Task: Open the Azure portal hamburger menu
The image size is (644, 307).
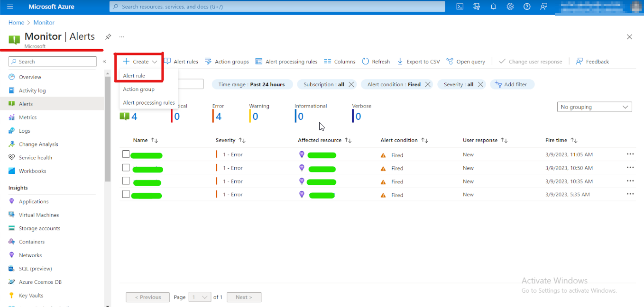Action: (x=10, y=7)
